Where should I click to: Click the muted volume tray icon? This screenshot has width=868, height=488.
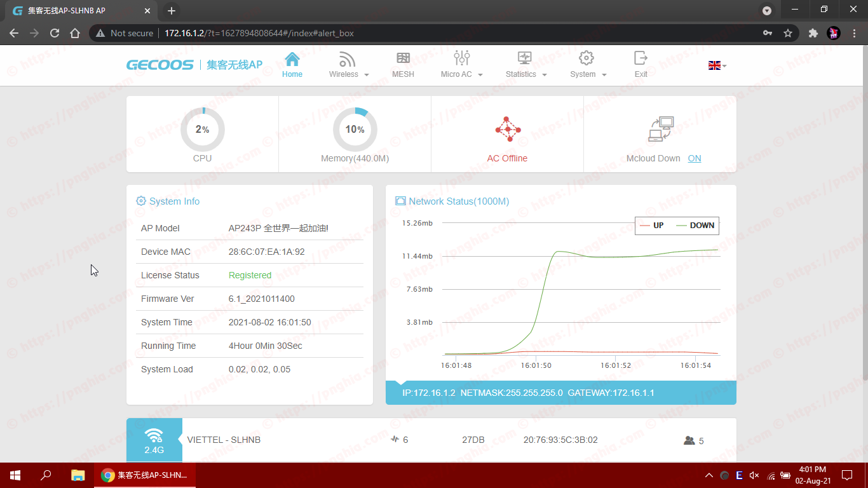(754, 475)
